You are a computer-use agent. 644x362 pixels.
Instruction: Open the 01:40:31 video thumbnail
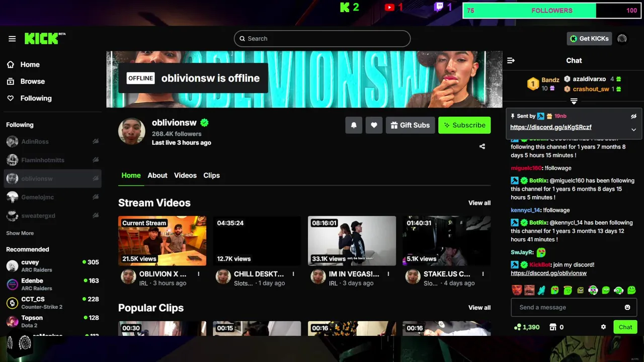tap(447, 241)
